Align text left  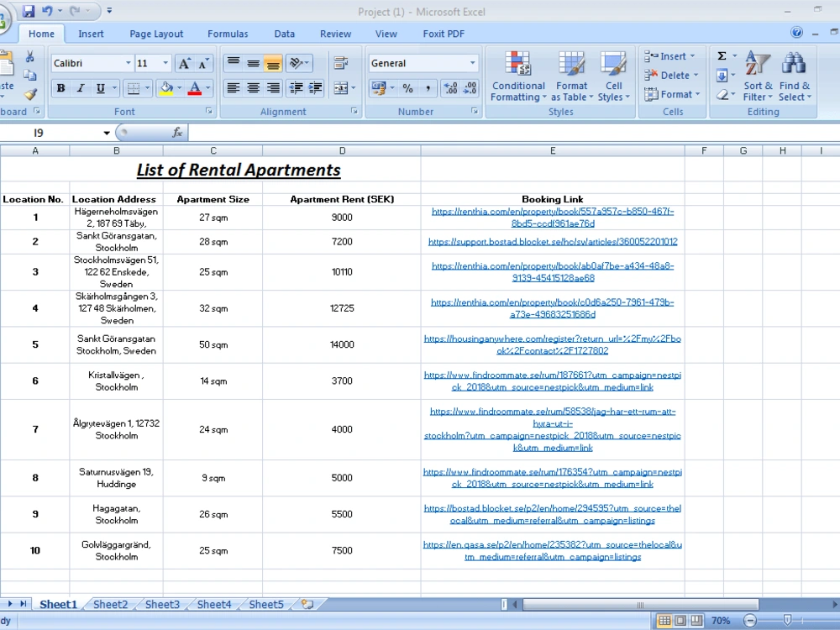pyautogui.click(x=233, y=88)
